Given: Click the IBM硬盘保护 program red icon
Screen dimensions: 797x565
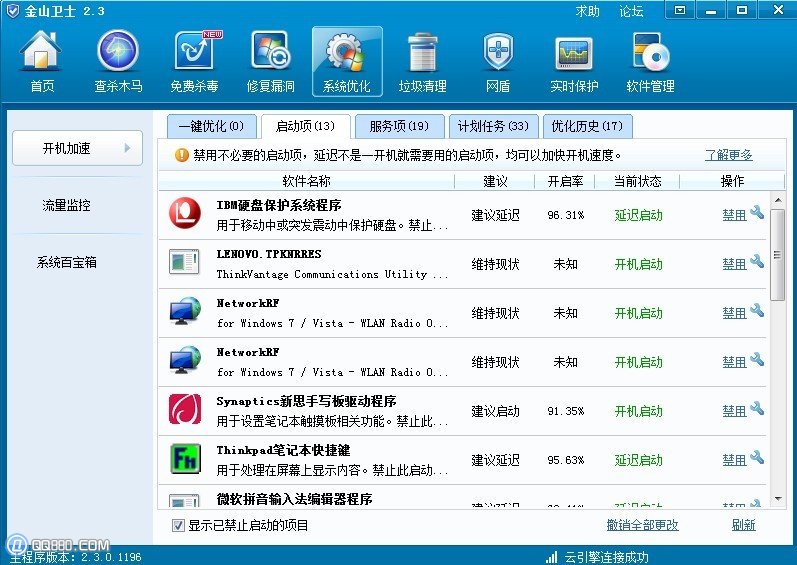Looking at the screenshot, I should [x=185, y=213].
